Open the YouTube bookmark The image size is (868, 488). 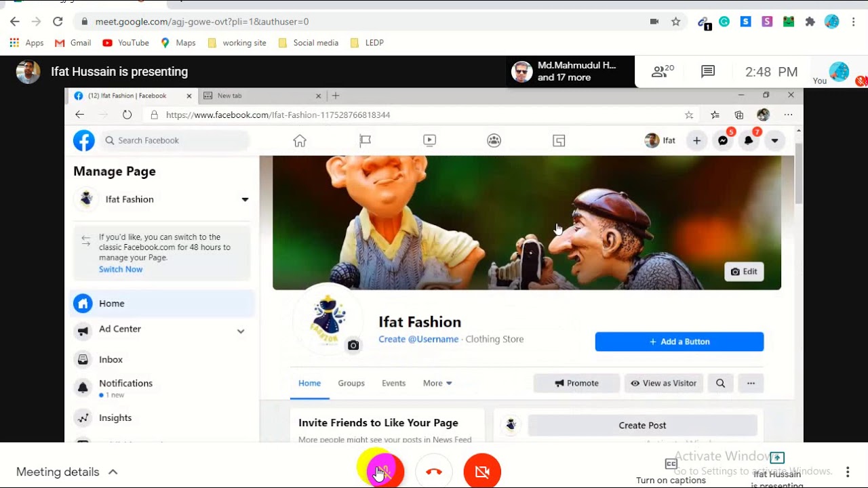[x=125, y=43]
